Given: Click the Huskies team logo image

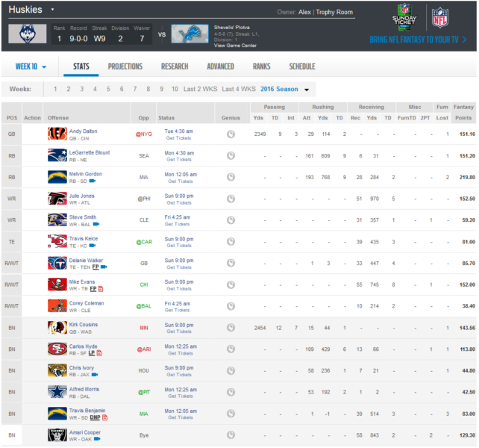Looking at the screenshot, I should [28, 34].
